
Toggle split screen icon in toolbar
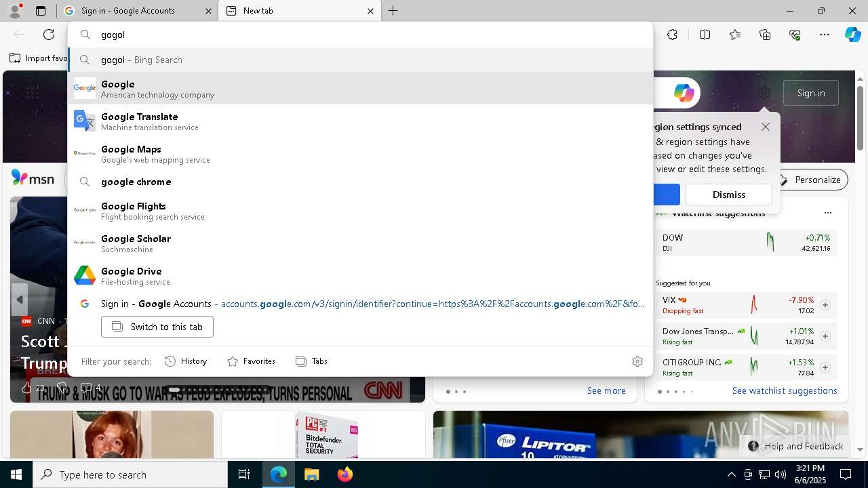click(705, 35)
